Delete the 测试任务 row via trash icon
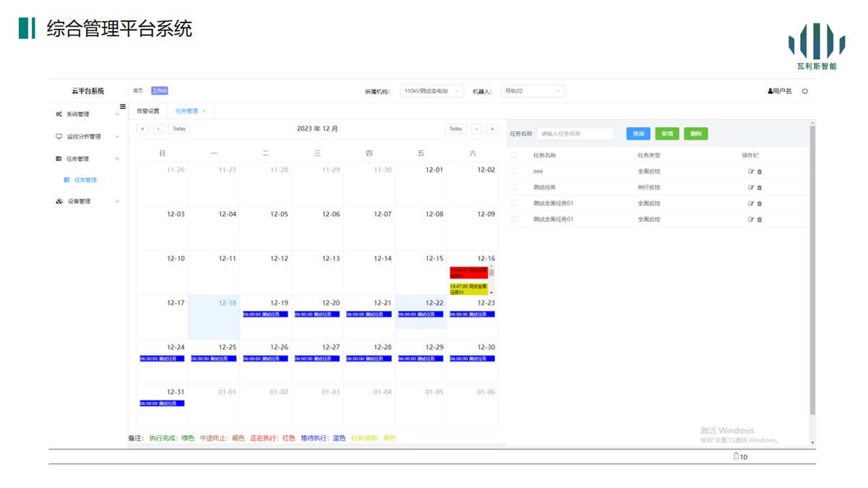The width and height of the screenshot is (868, 488). (759, 188)
